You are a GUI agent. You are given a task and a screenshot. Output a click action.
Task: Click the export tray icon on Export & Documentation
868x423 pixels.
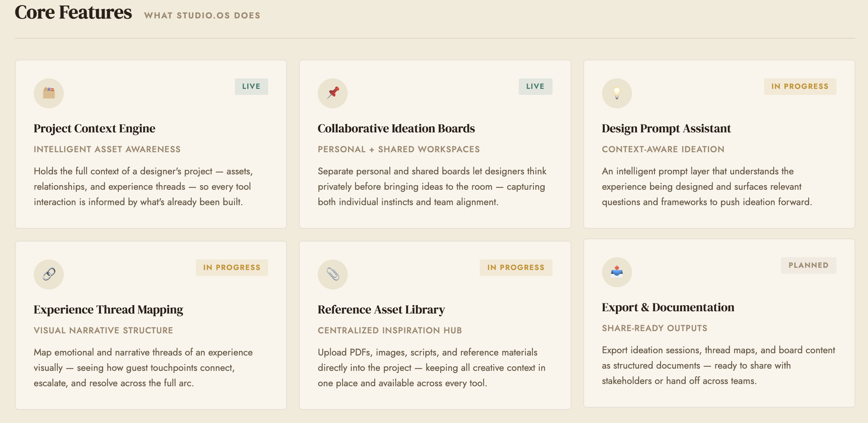pyautogui.click(x=617, y=272)
